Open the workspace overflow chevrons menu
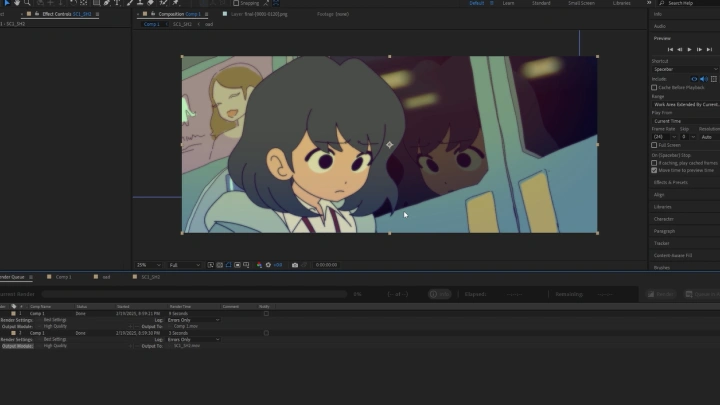 pos(649,3)
